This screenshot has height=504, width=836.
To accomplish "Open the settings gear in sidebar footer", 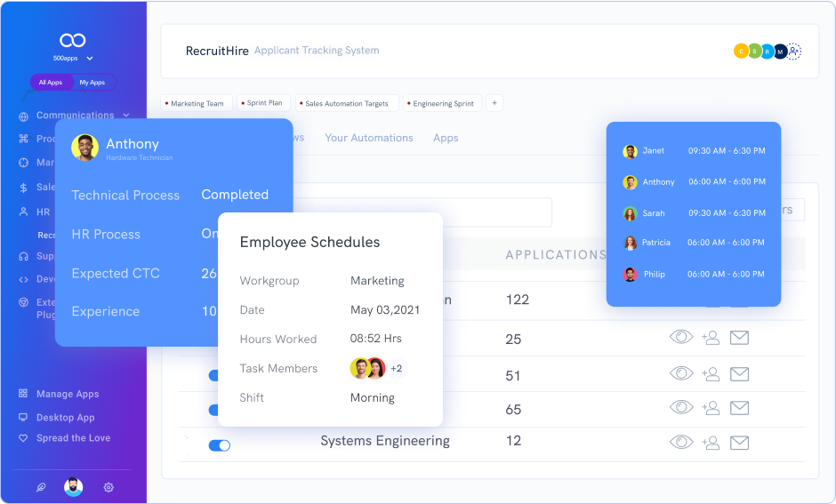I will point(109,487).
